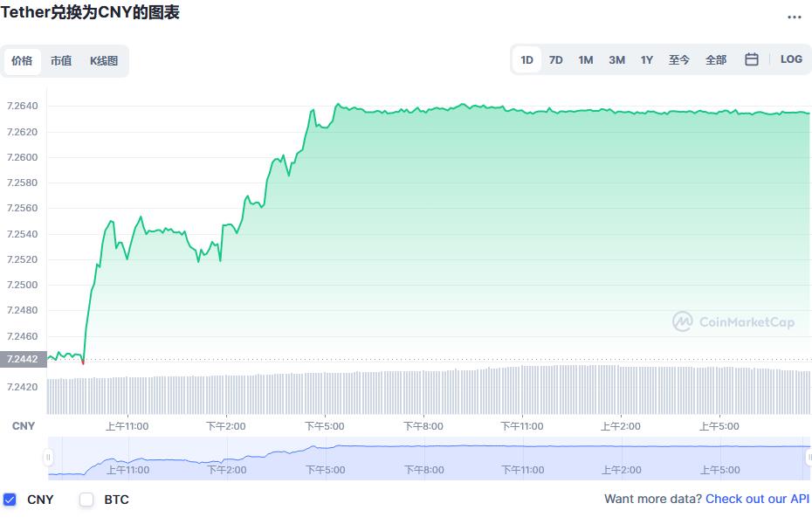
Task: Switch chart to 3M view
Action: point(616,59)
